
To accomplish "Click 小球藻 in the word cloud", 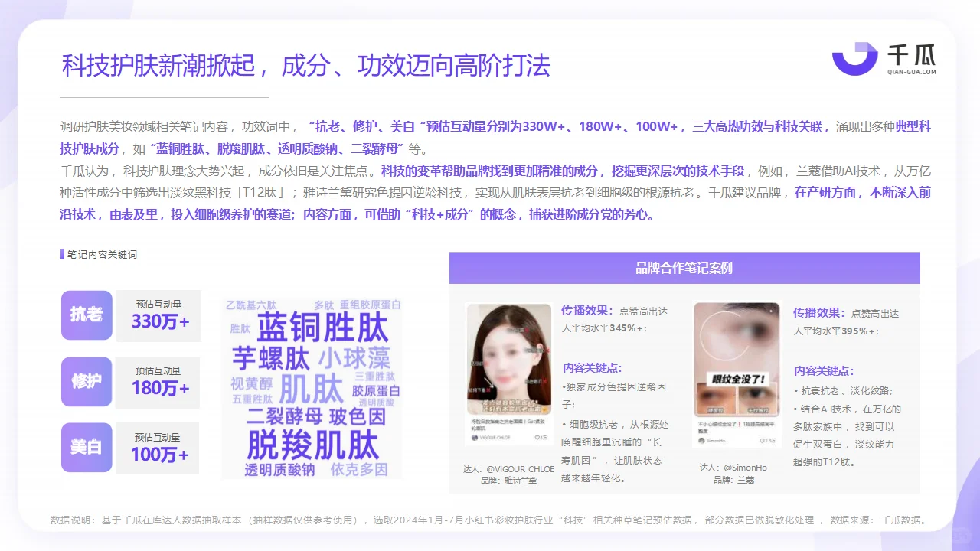I will [x=354, y=358].
